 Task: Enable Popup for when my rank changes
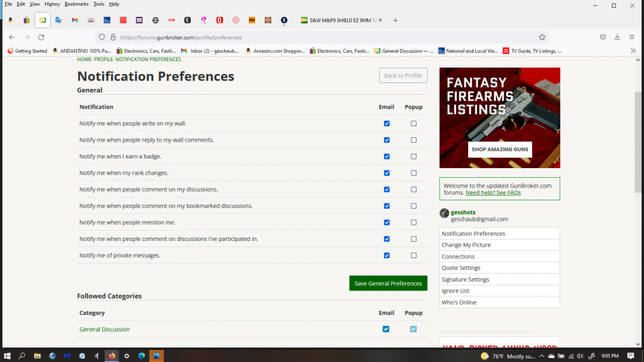[413, 173]
